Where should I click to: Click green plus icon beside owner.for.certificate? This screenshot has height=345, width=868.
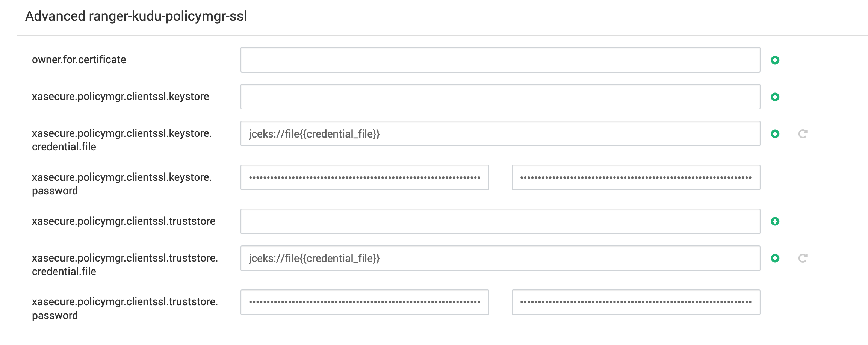coord(775,60)
